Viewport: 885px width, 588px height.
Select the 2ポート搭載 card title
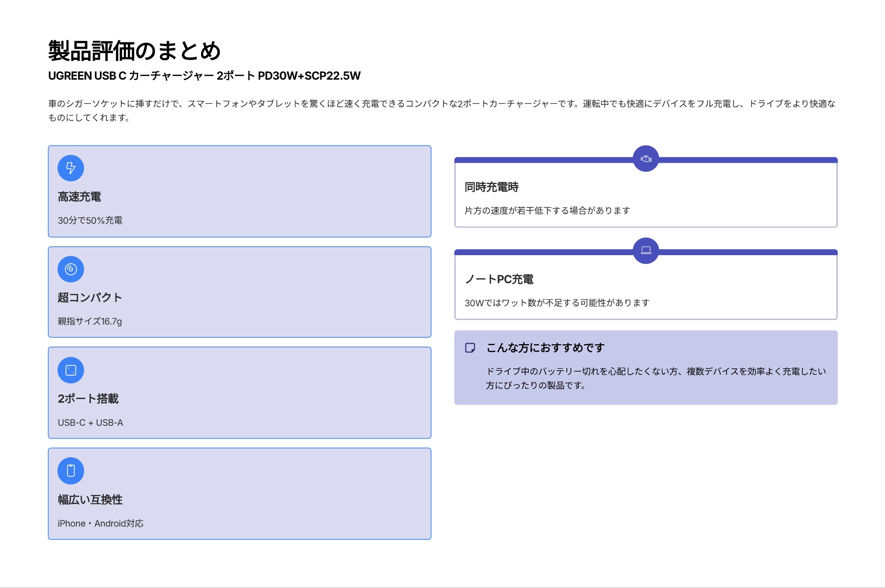[88, 399]
